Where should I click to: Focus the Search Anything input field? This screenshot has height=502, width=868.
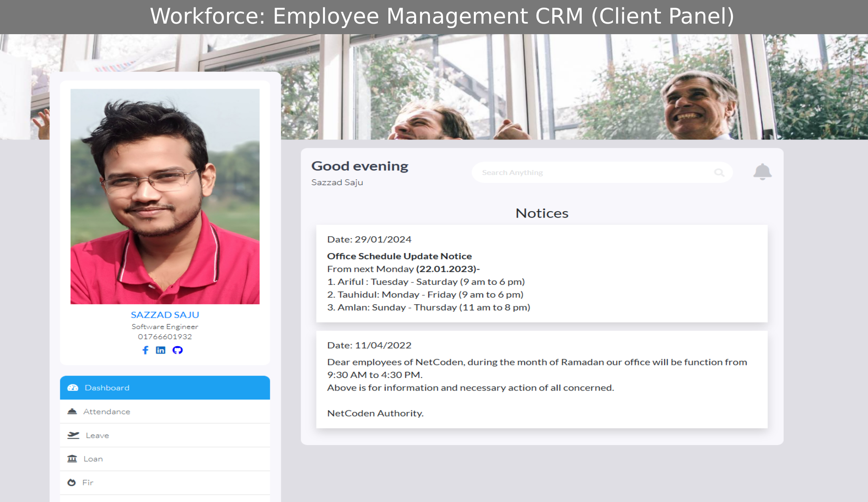tap(594, 172)
